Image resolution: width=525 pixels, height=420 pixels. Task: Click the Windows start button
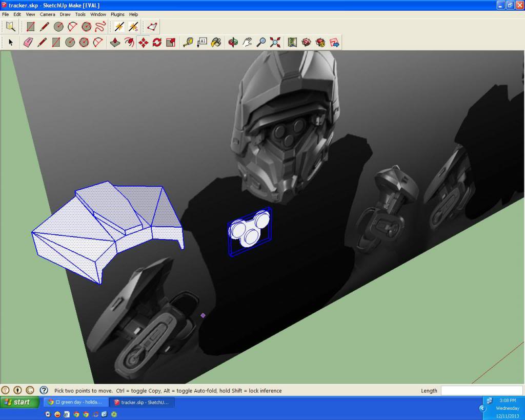coord(19,402)
